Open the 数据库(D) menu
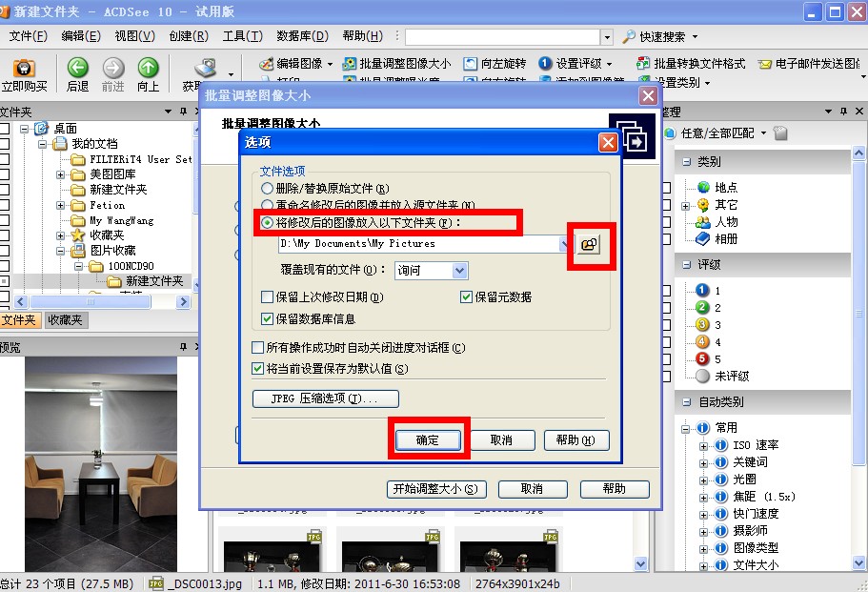 click(x=302, y=36)
